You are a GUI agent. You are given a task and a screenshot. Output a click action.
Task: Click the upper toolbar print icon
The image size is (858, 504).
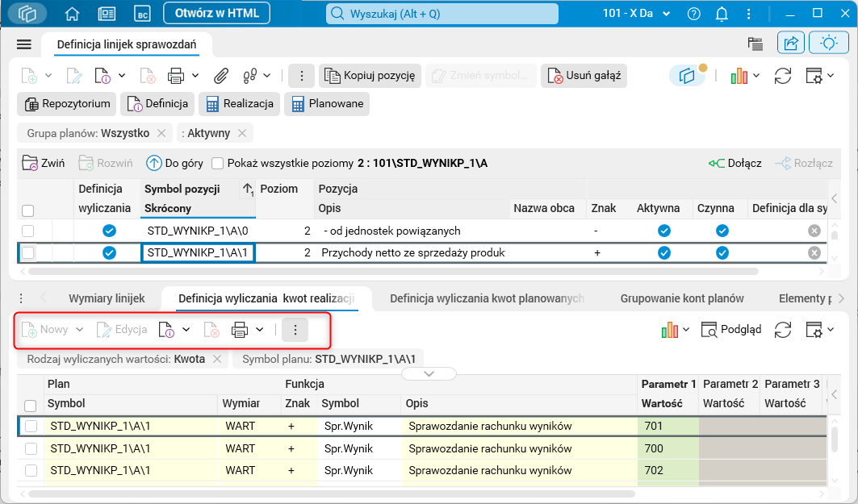[176, 76]
